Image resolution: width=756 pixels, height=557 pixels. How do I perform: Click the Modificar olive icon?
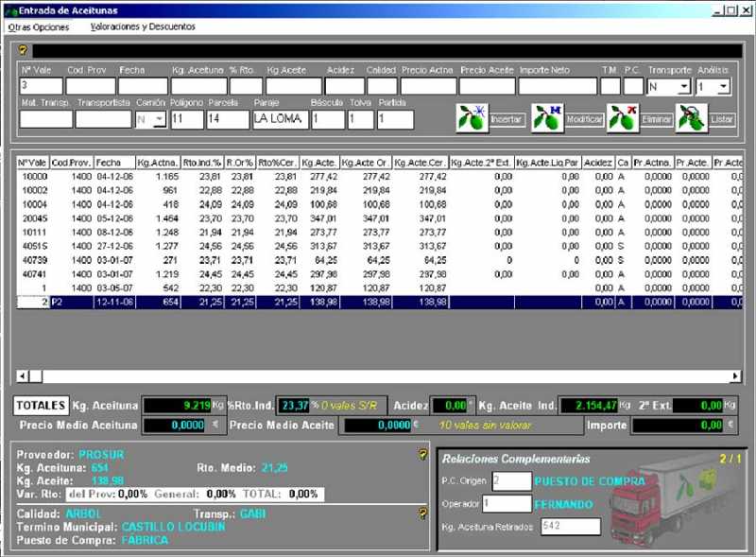[x=547, y=118]
